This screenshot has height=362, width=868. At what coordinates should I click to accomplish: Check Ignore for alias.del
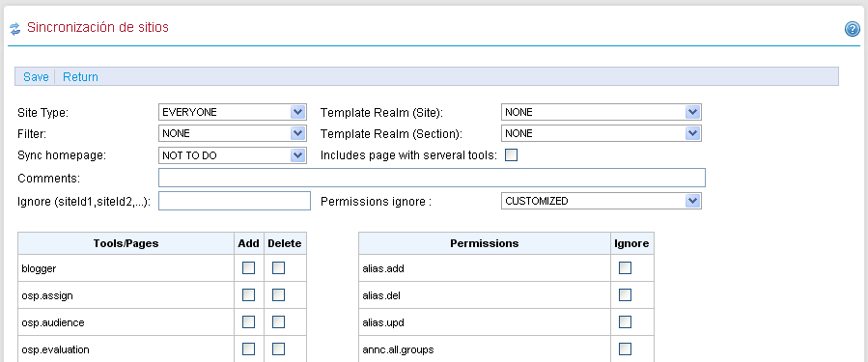625,295
